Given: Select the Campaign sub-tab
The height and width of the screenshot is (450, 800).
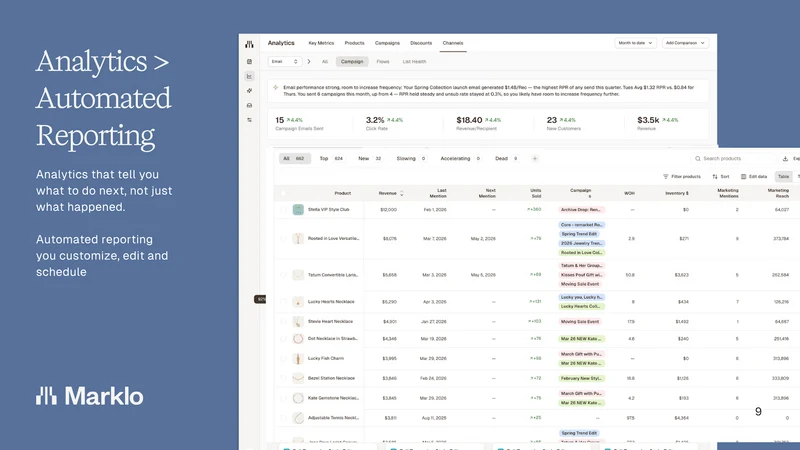Looking at the screenshot, I should click(352, 62).
